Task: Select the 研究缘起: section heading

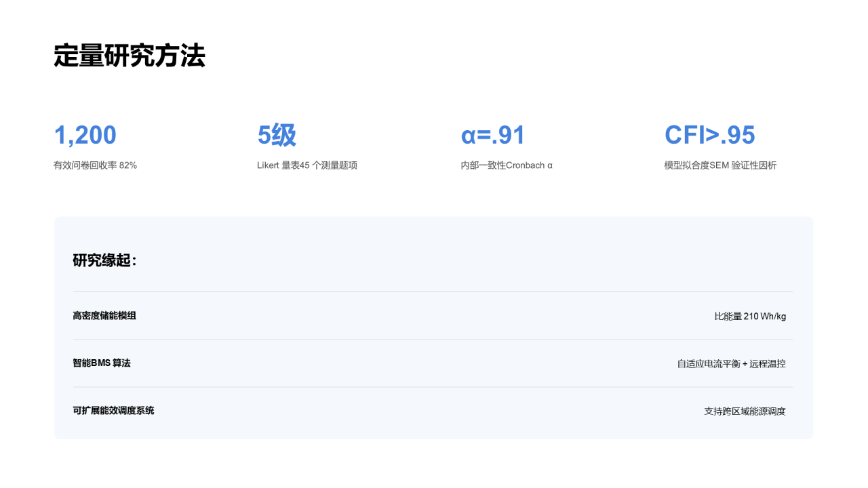Action: tap(104, 260)
